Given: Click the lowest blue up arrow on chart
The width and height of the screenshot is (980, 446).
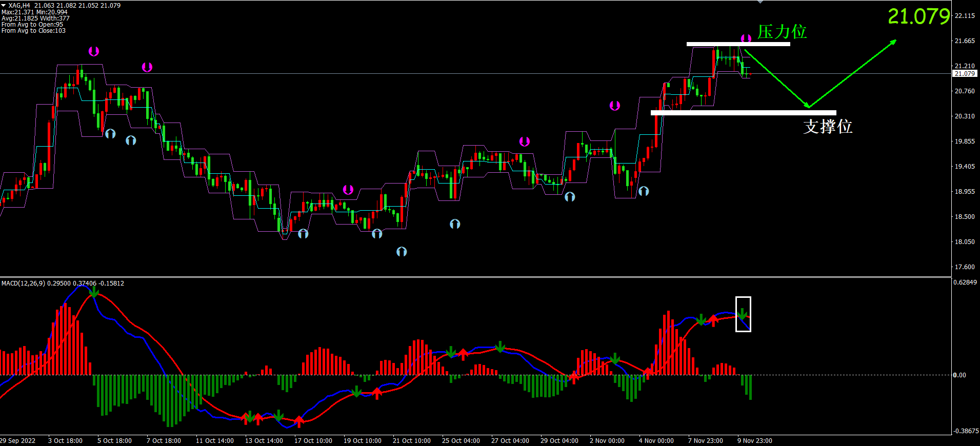Looking at the screenshot, I should point(402,251).
